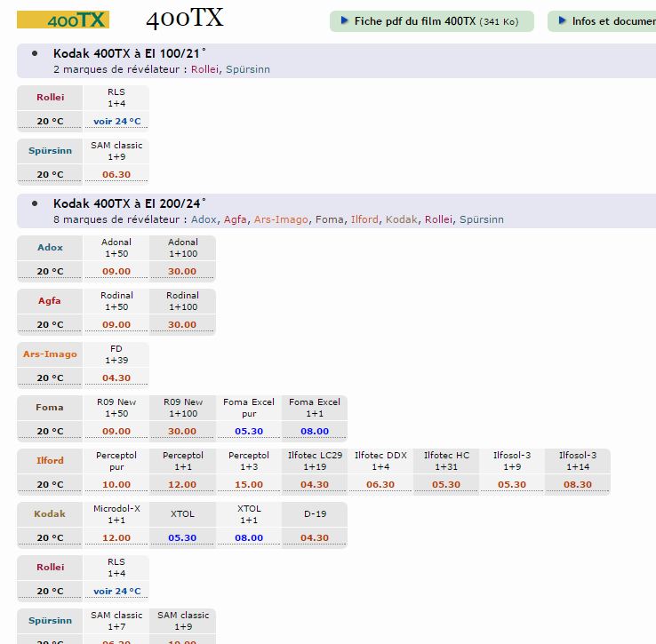Click the Kodak 400TX à EI 200/24° heading
The height and width of the screenshot is (644, 656).
coord(130,204)
